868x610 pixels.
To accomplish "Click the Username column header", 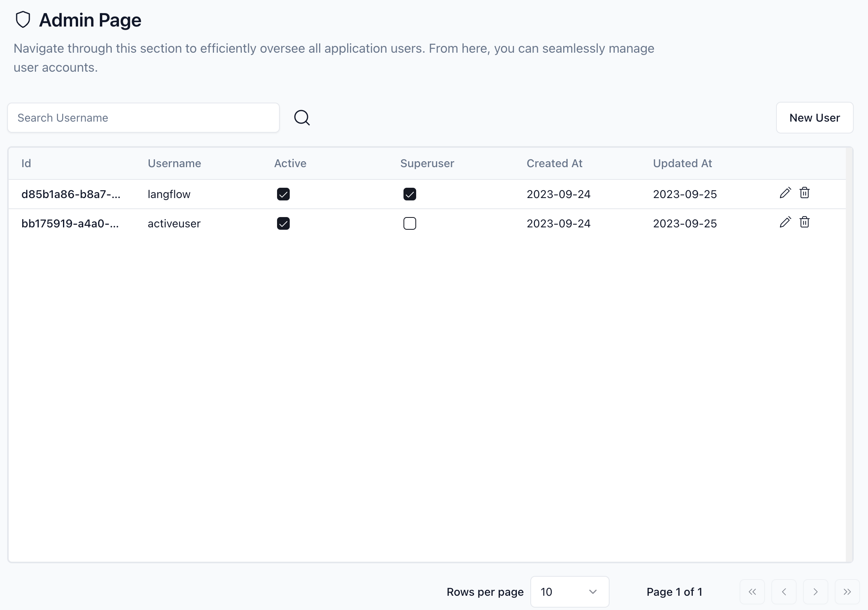I will (174, 163).
